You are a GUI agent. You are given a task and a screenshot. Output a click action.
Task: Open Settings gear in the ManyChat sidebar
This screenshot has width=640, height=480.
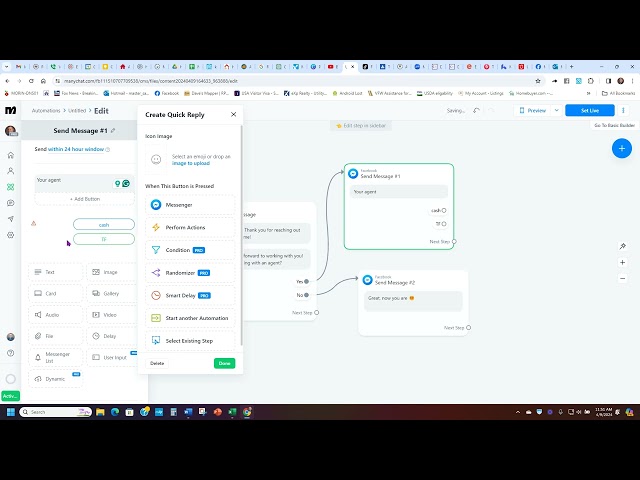click(11, 235)
